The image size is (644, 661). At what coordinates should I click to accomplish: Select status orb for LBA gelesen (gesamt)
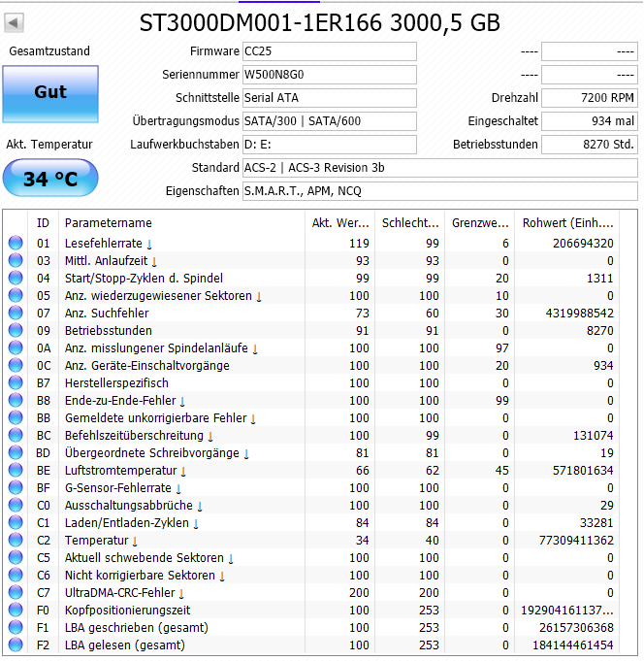(x=16, y=645)
